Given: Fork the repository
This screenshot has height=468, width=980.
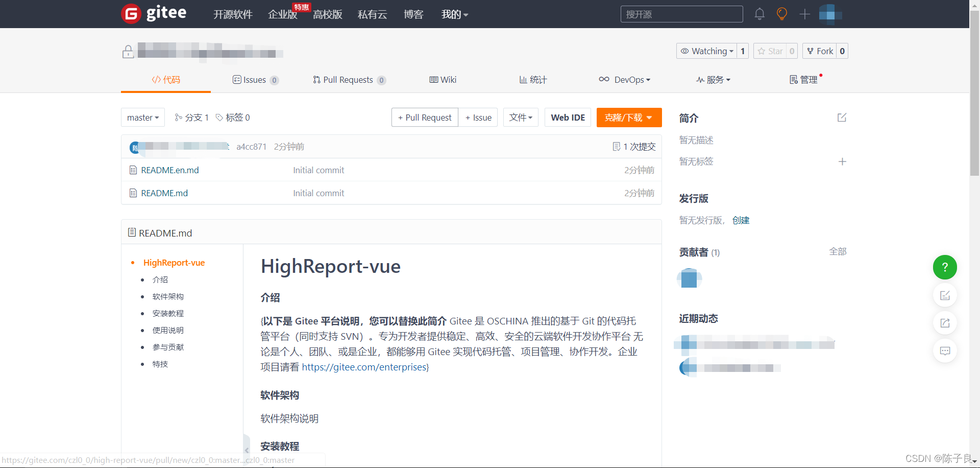Looking at the screenshot, I should pyautogui.click(x=820, y=51).
